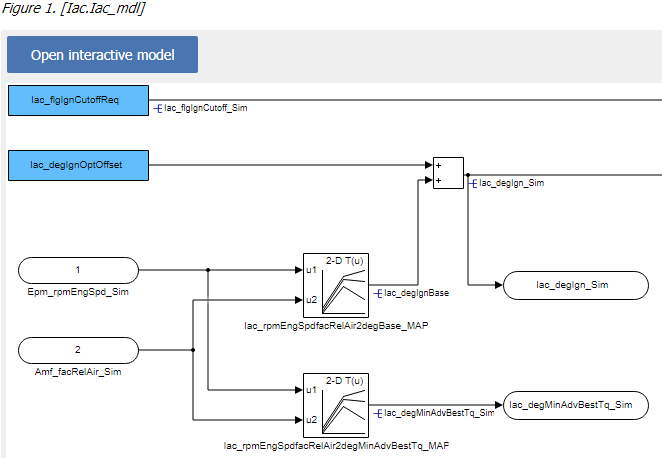Click the Iac_degIgn_Sim signal label near Sum
The width and height of the screenshot is (662, 458).
pyautogui.click(x=511, y=183)
